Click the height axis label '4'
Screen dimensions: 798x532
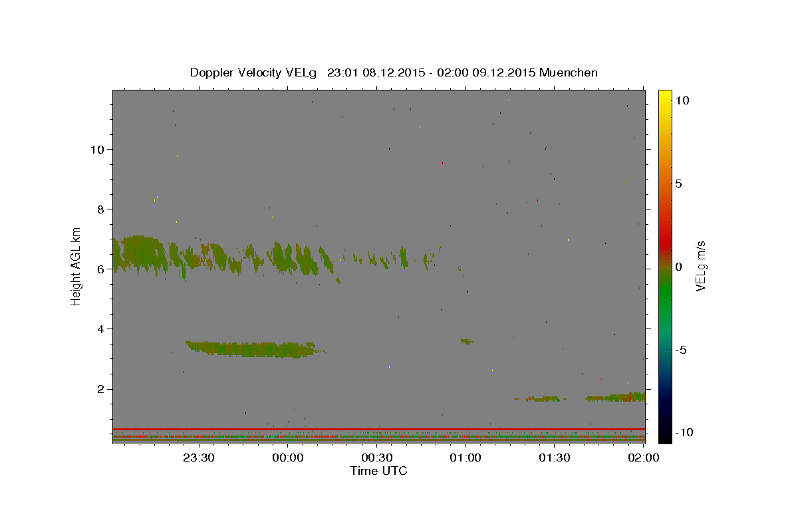[x=101, y=329]
